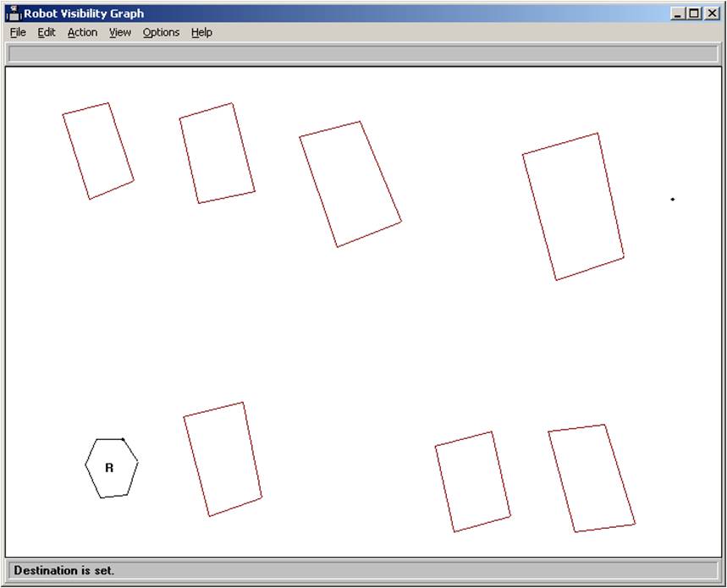Open the File menu
The height and width of the screenshot is (588, 727).
point(18,32)
